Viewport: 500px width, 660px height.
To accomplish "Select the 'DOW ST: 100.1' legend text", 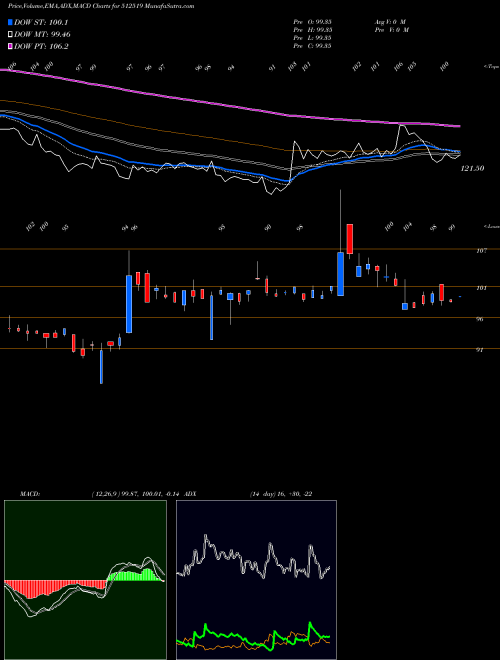I will pyautogui.click(x=41, y=22).
